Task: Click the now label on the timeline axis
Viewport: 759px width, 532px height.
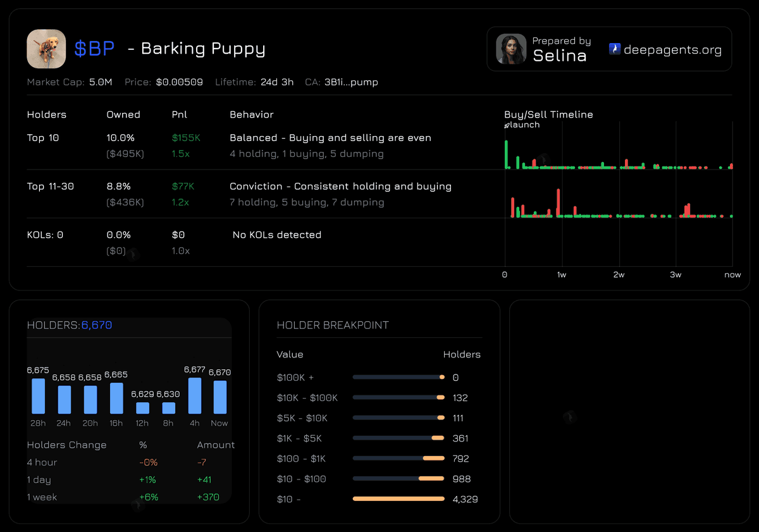Action: [x=732, y=275]
